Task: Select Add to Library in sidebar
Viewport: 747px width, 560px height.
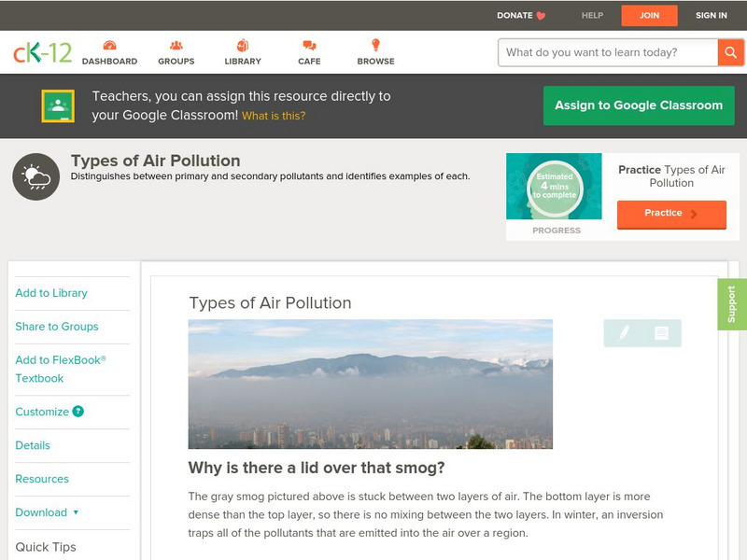Action: point(51,293)
